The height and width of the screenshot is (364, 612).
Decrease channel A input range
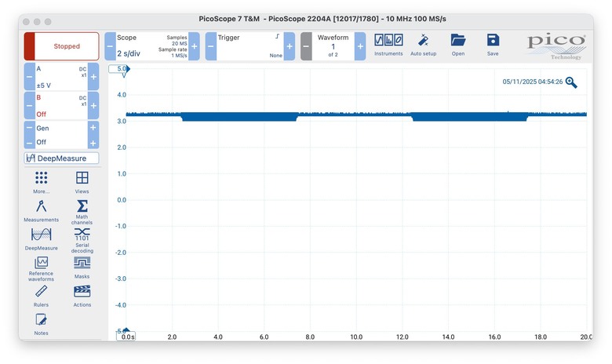pyautogui.click(x=30, y=77)
